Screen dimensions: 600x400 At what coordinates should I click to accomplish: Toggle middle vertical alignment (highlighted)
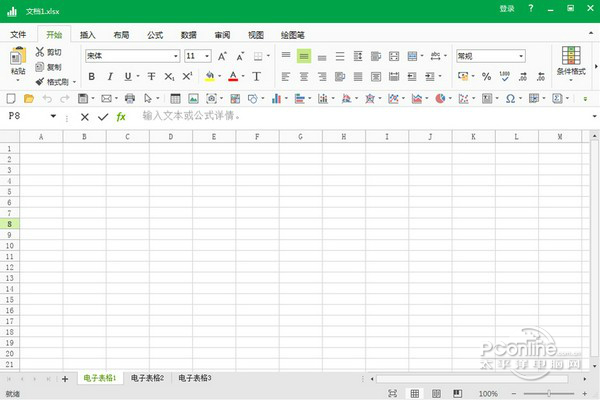[304, 56]
